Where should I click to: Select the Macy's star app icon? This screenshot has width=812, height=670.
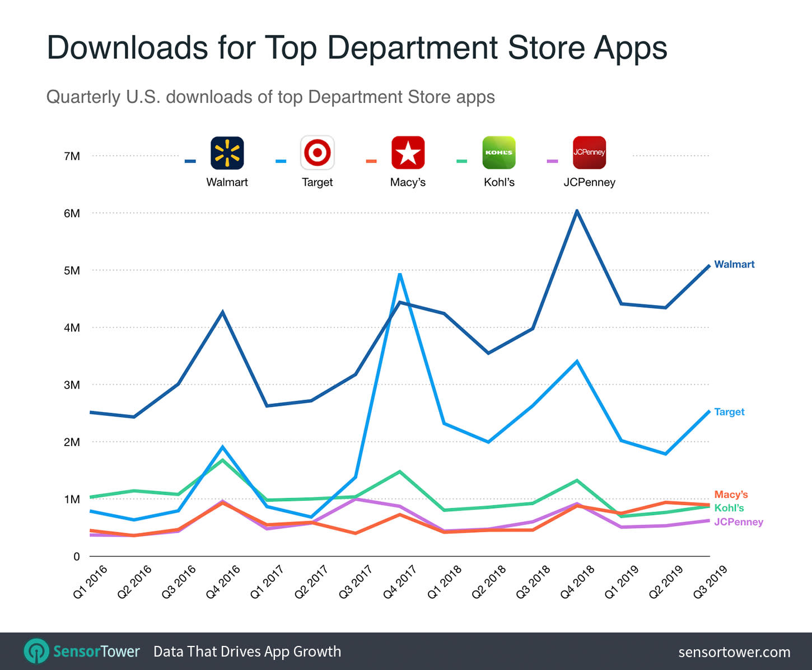(x=408, y=152)
